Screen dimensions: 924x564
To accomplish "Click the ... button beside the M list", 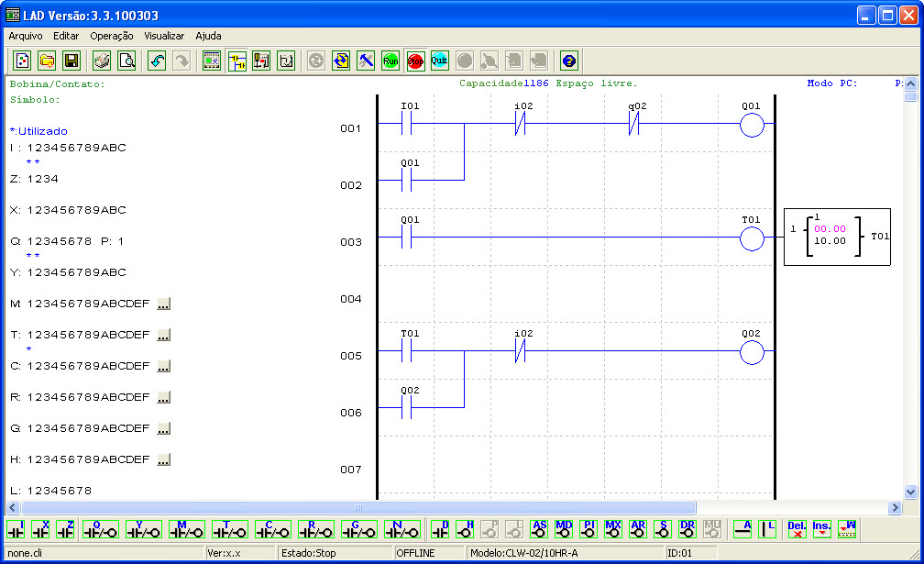I will [x=164, y=304].
